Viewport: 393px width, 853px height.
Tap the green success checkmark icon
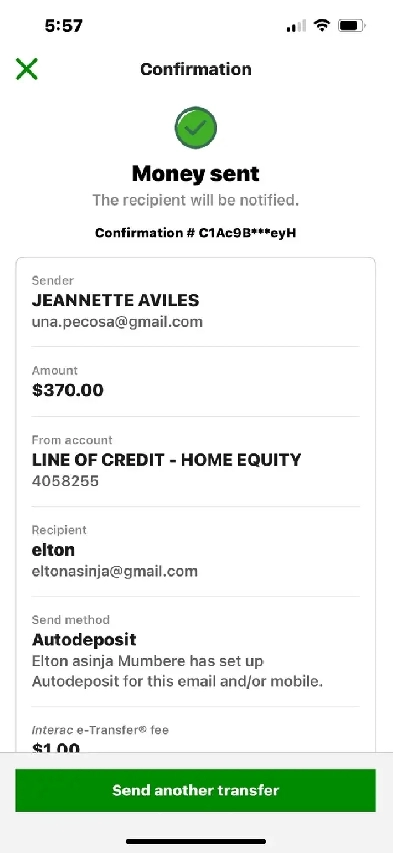point(196,128)
